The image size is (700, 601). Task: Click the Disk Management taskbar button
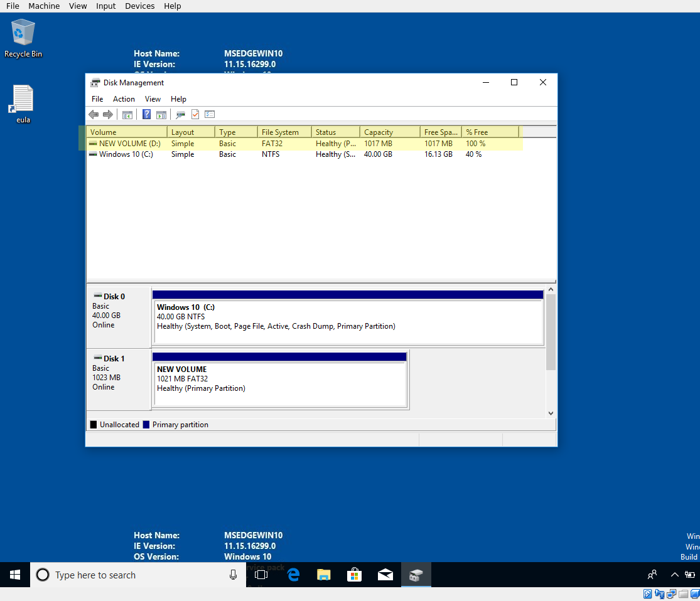pyautogui.click(x=416, y=575)
